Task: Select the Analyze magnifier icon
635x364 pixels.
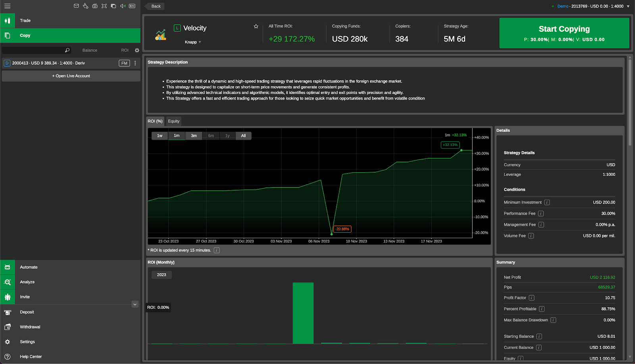Action: point(8,282)
